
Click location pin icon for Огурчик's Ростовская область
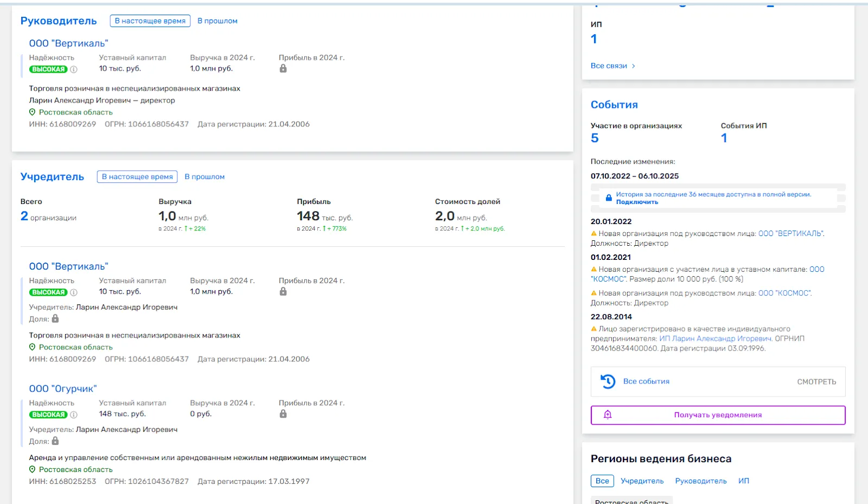32,469
